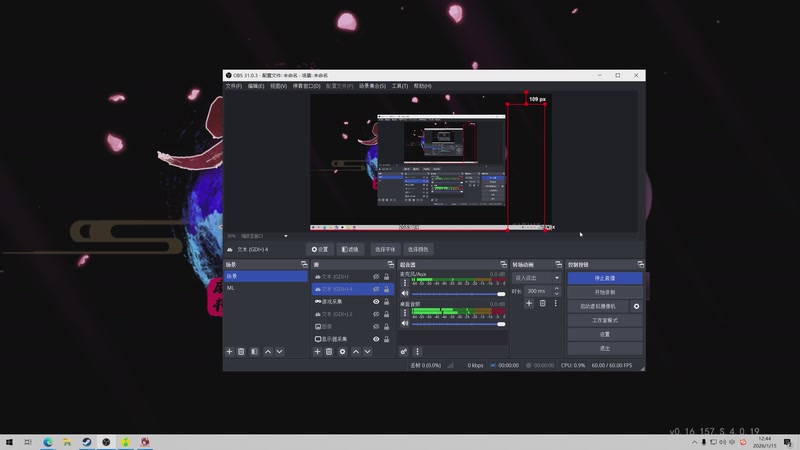The height and width of the screenshot is (450, 800).
Task: Show the image source
Action: (376, 327)
